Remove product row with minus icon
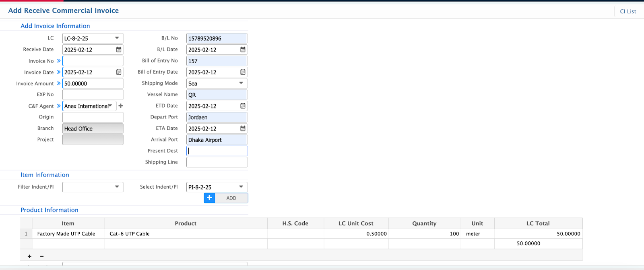The width and height of the screenshot is (644, 270). pyautogui.click(x=42, y=256)
